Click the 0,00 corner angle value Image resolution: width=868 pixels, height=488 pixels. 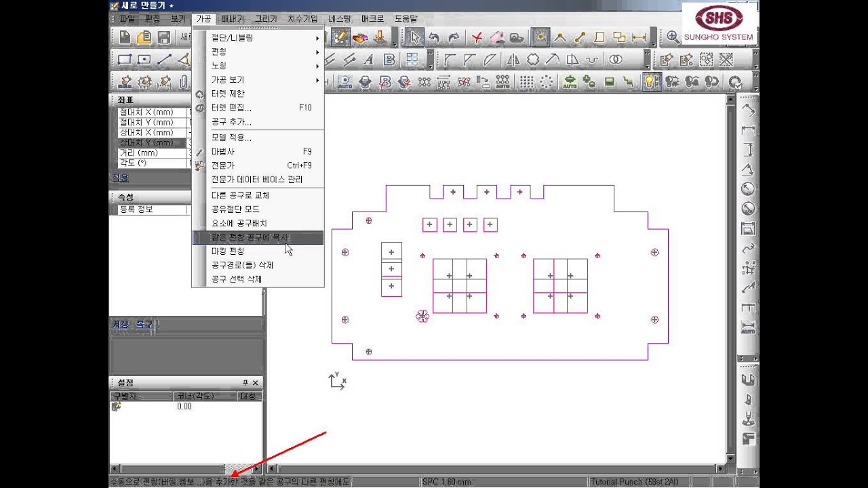184,407
